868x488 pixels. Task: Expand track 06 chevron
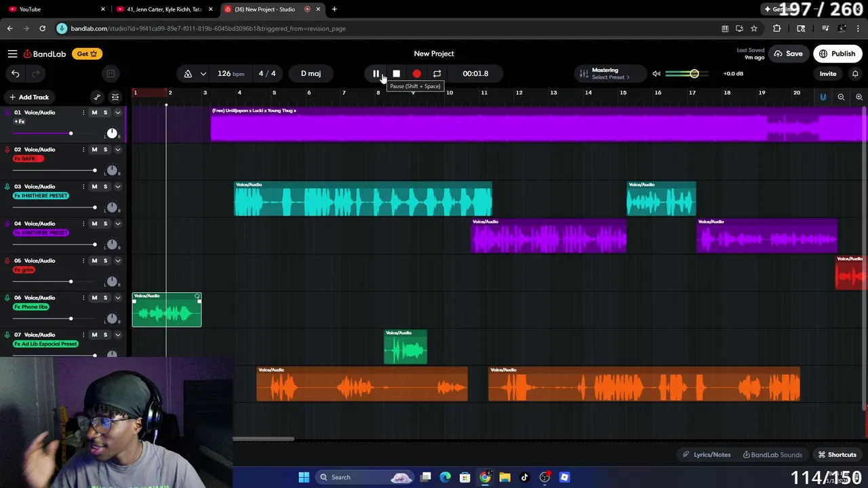coord(117,298)
